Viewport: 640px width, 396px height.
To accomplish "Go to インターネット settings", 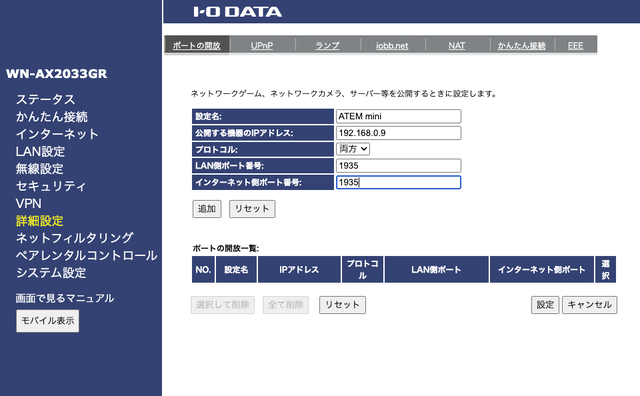I will pyautogui.click(x=57, y=134).
